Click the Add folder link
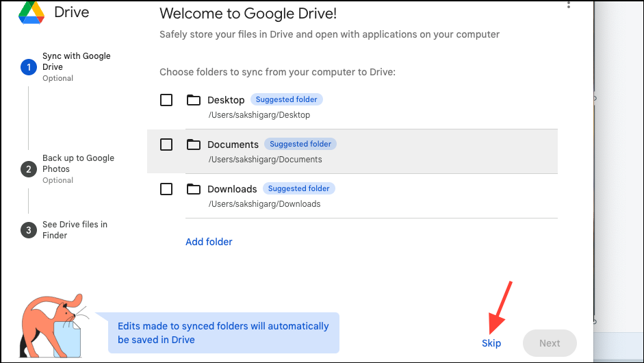The image size is (644, 363). (209, 242)
